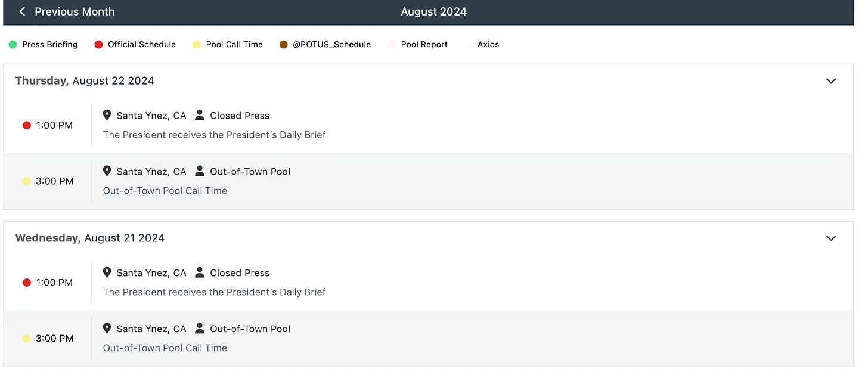Click the red dot at Wednesday 1:00 PM
Viewport: 868px width, 378px height.
(26, 283)
